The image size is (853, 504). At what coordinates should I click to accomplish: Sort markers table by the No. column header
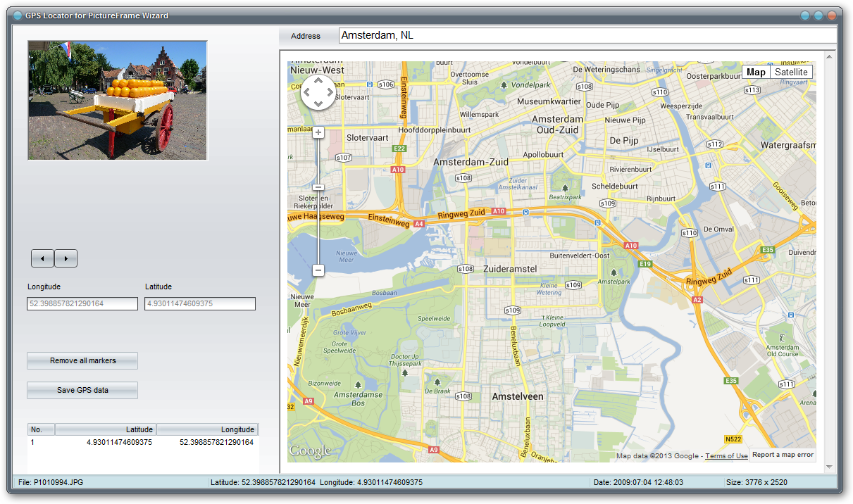coord(41,429)
